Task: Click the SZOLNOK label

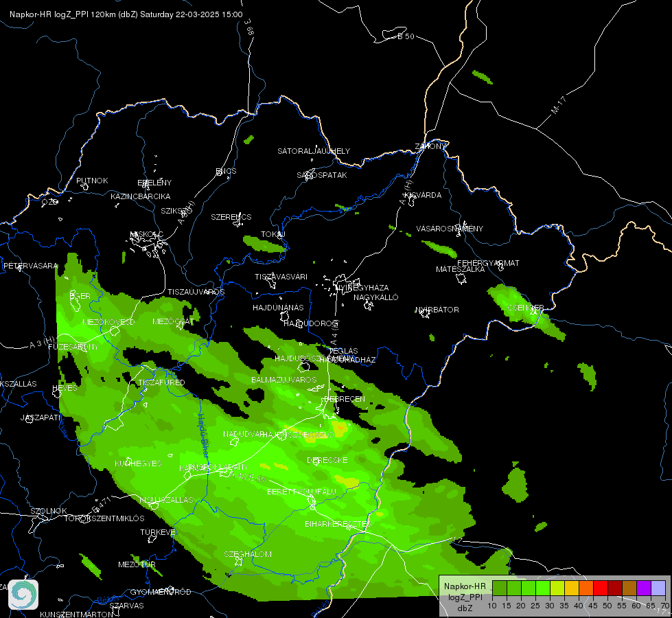Action: coord(49,511)
